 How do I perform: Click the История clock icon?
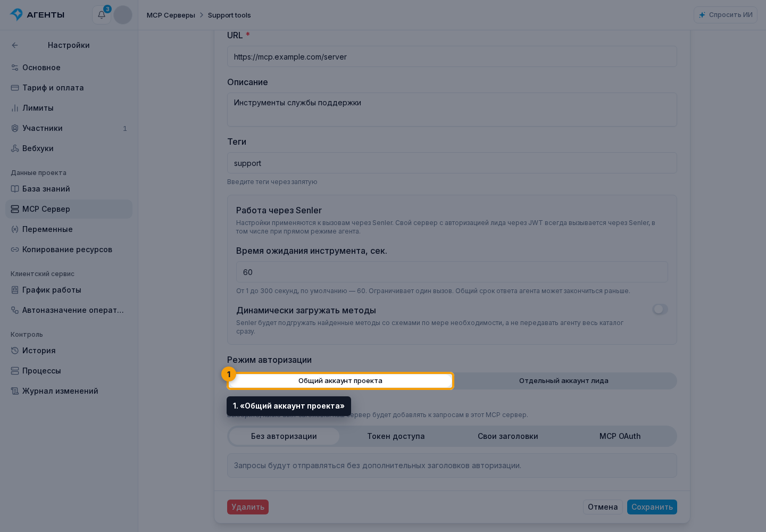tap(15, 351)
